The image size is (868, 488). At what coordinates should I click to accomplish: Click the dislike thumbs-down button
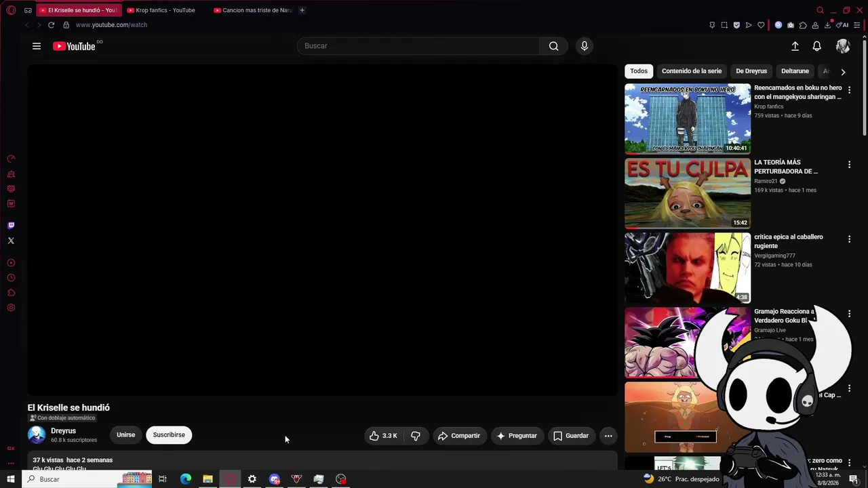pyautogui.click(x=416, y=436)
